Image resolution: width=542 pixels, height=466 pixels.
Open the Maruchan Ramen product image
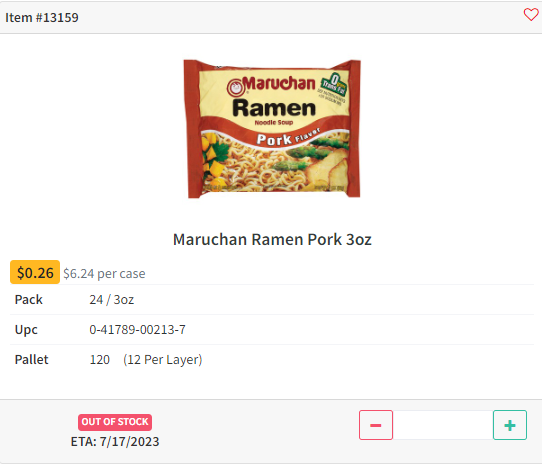(x=272, y=129)
